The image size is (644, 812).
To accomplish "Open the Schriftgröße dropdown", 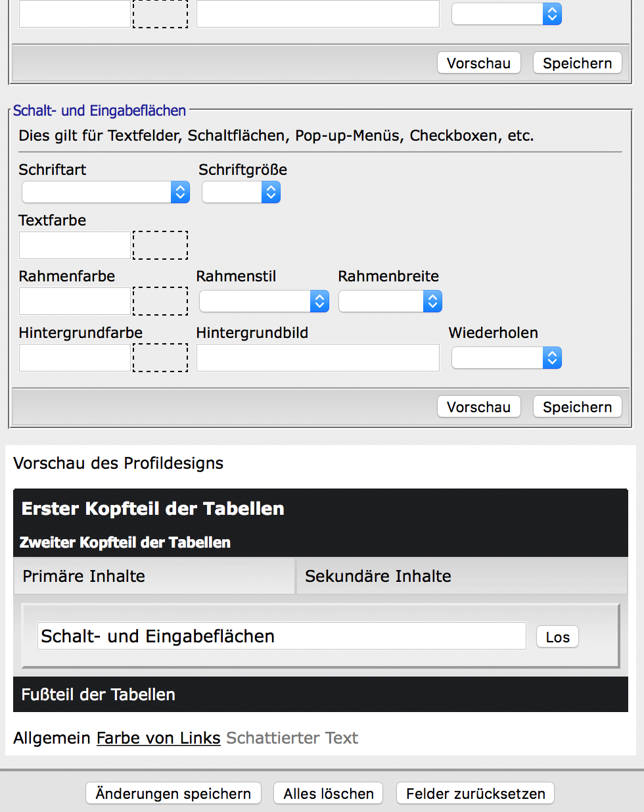I will 241,192.
